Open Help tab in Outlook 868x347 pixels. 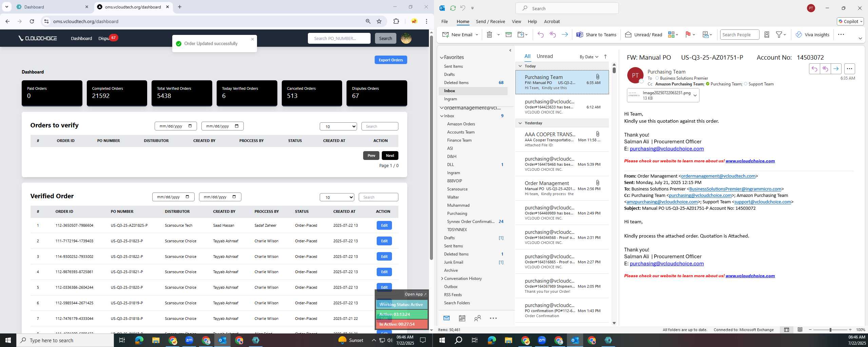tap(532, 21)
